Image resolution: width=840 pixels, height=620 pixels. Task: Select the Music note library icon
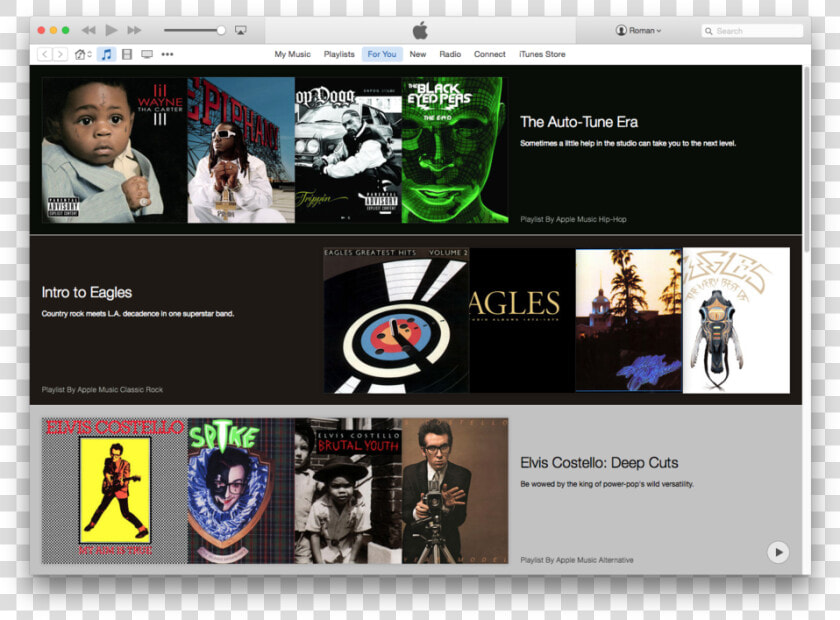pyautogui.click(x=107, y=54)
